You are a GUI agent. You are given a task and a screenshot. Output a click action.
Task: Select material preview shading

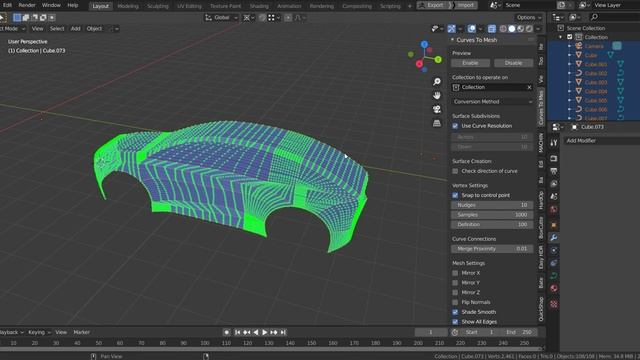520,29
